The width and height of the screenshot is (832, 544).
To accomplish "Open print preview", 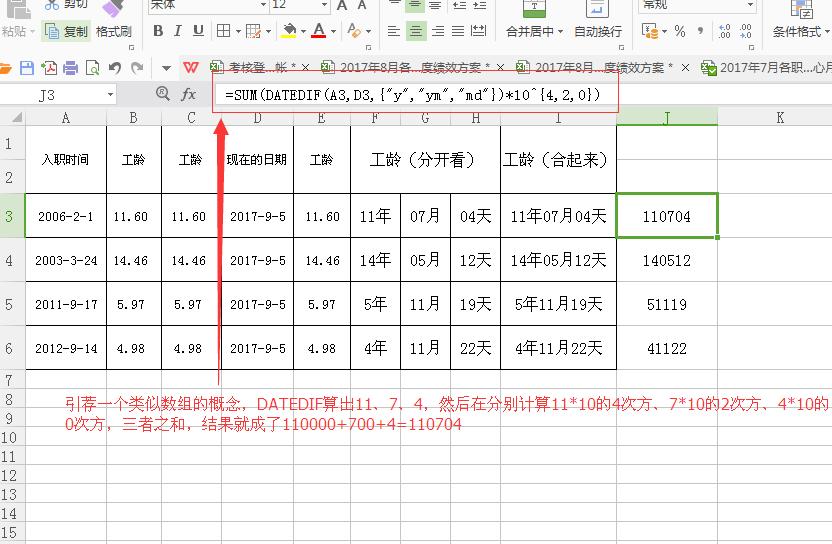I will click(93, 68).
